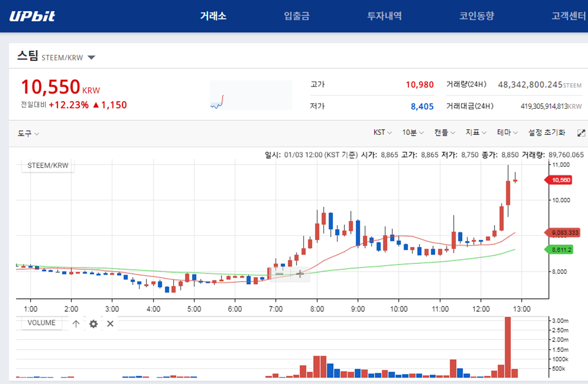Open the 거래소 tab
The image size is (588, 384).
(213, 16)
